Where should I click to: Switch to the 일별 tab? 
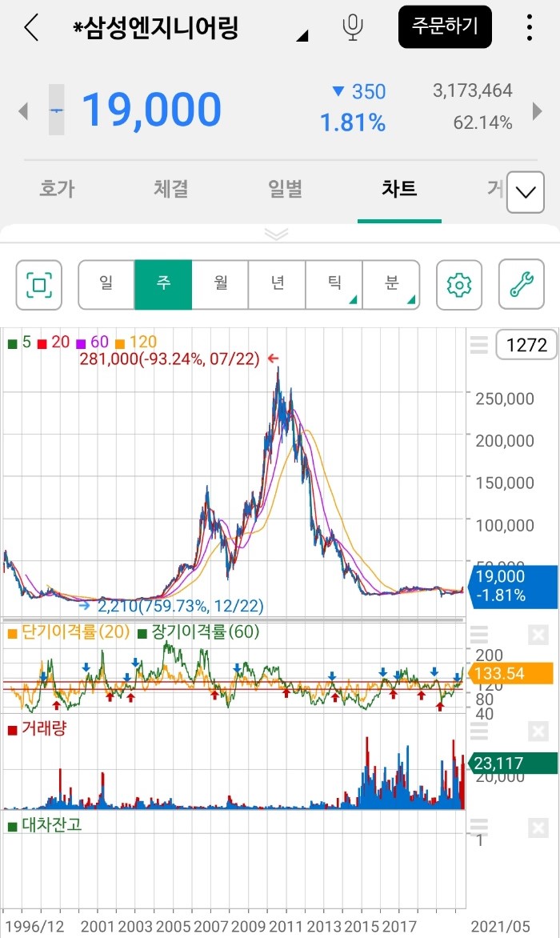click(x=285, y=189)
